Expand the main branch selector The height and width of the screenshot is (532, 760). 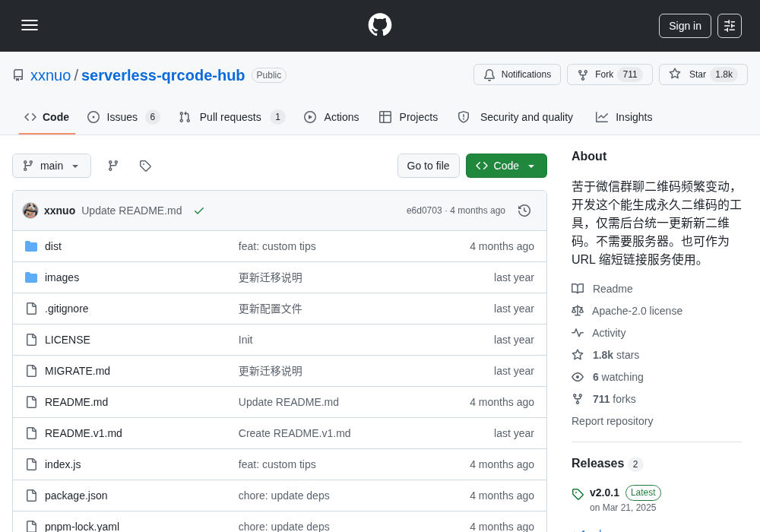(x=52, y=166)
